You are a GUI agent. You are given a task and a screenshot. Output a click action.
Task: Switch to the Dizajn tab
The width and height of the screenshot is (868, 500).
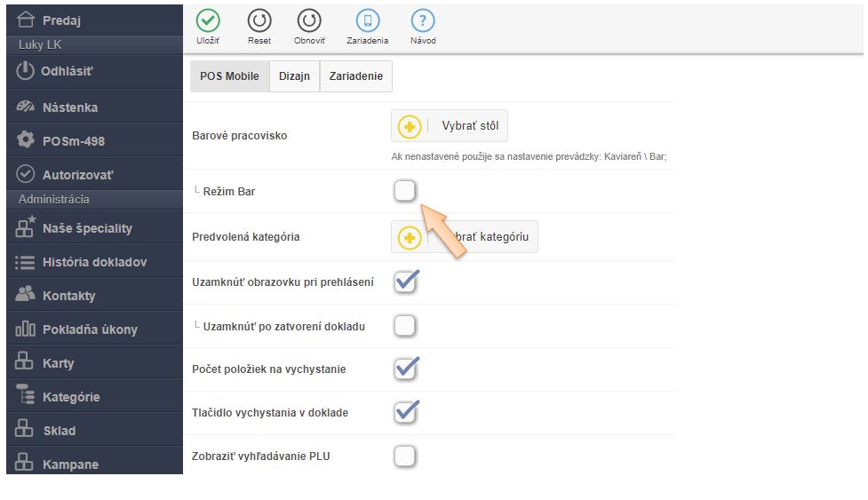click(x=294, y=76)
